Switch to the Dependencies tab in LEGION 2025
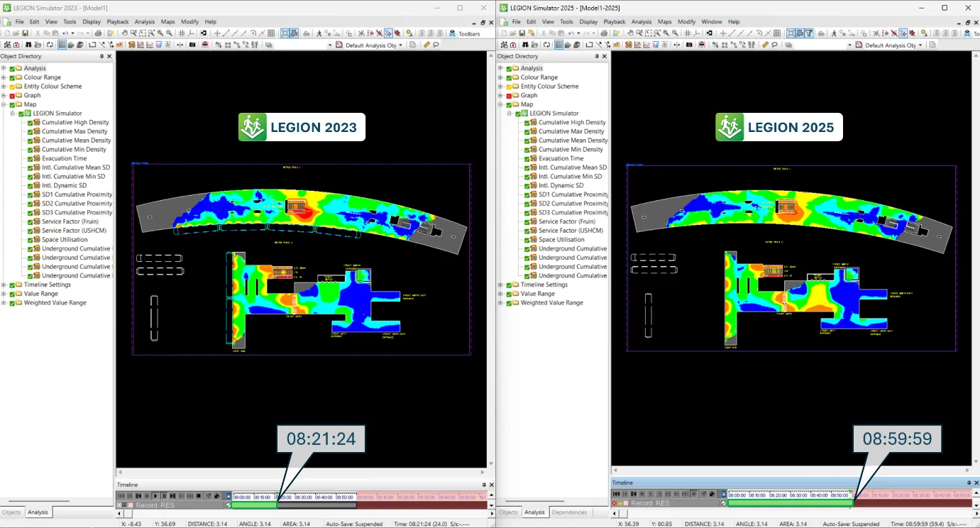The height and width of the screenshot is (528, 980). point(569,512)
